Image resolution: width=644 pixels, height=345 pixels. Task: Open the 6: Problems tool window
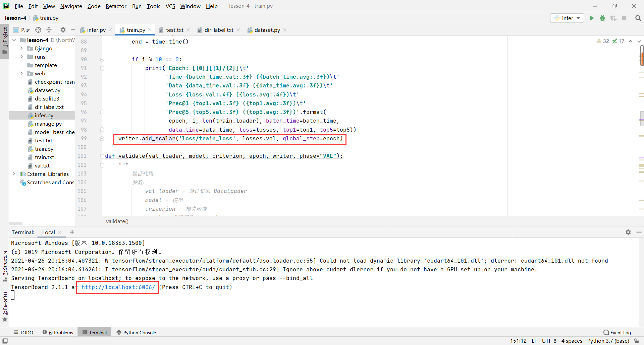pos(60,332)
